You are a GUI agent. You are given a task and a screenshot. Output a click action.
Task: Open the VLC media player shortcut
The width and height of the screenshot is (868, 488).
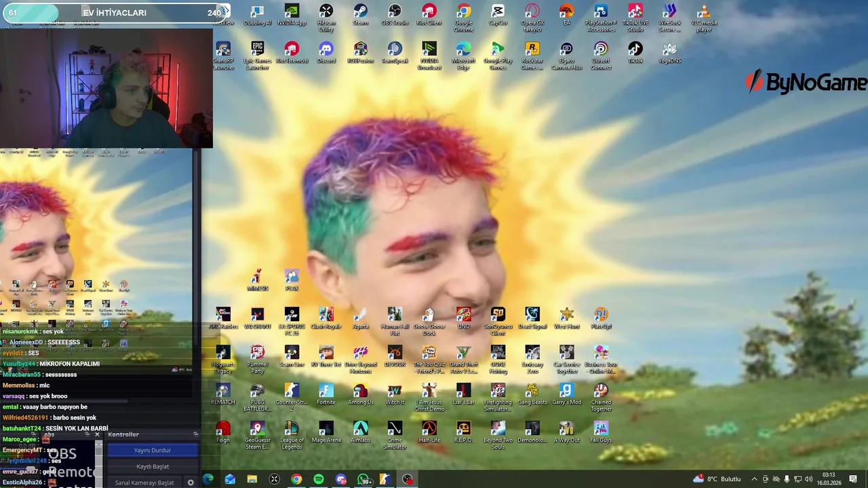(x=704, y=18)
